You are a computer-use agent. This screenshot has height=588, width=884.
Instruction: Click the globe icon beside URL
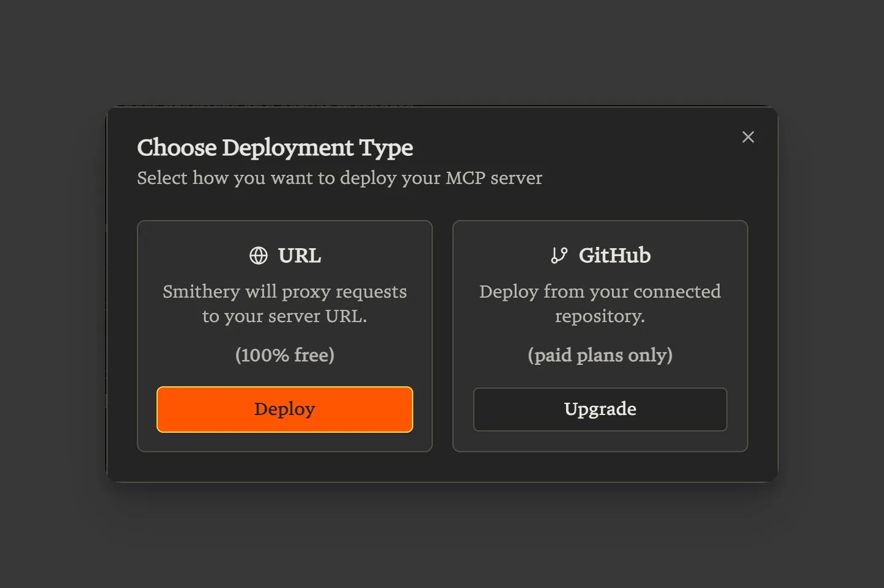tap(259, 255)
